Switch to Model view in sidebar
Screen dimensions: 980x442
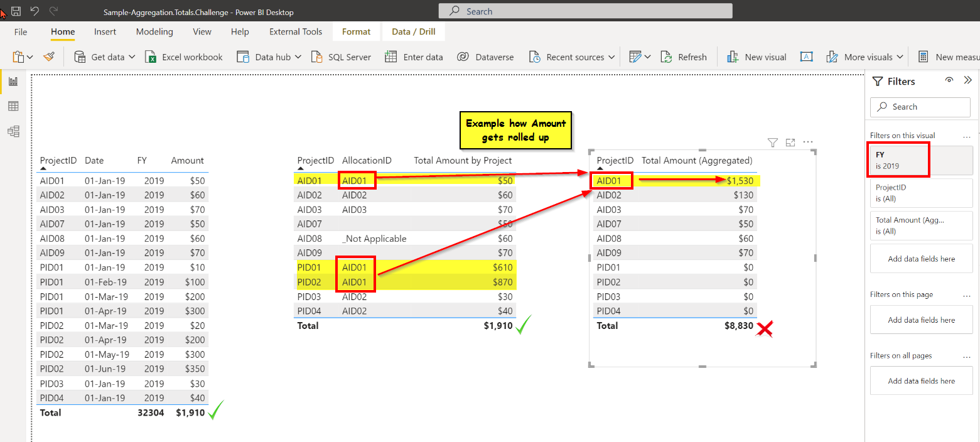(13, 131)
